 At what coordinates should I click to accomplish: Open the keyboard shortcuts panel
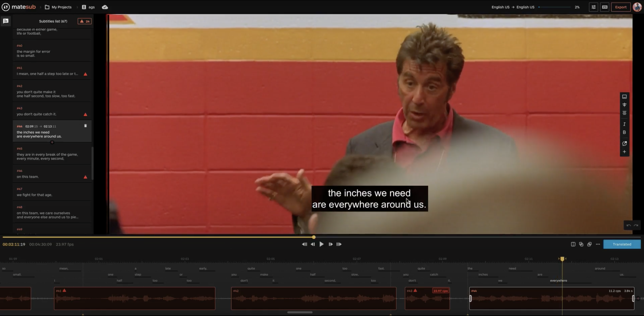pyautogui.click(x=605, y=7)
